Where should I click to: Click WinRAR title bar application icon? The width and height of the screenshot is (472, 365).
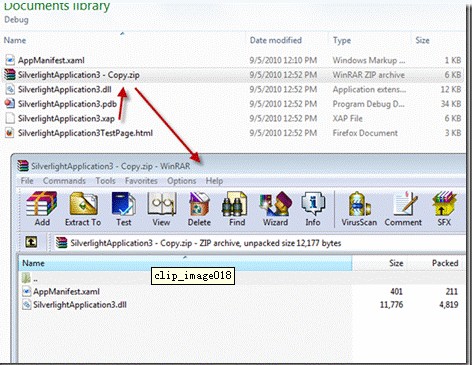tap(23, 166)
